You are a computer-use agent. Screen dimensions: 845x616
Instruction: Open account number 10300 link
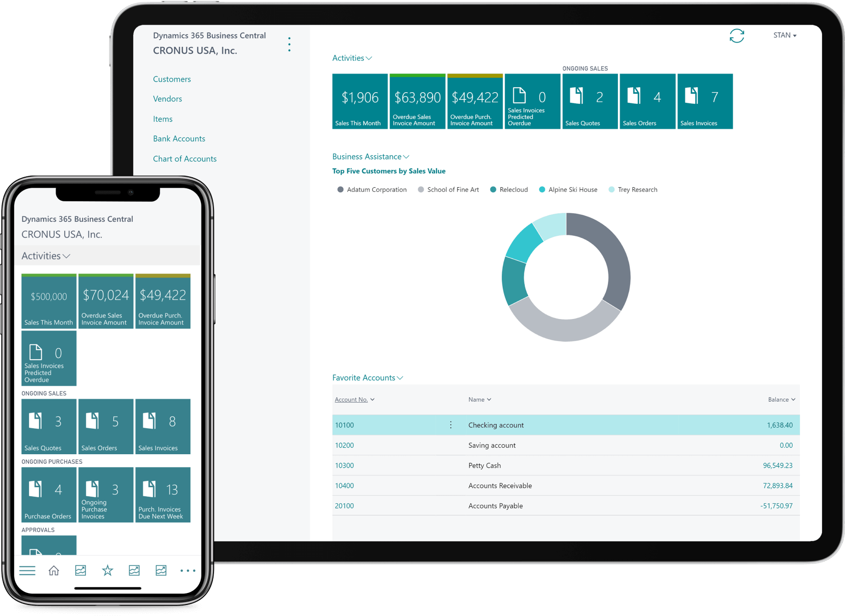click(344, 465)
